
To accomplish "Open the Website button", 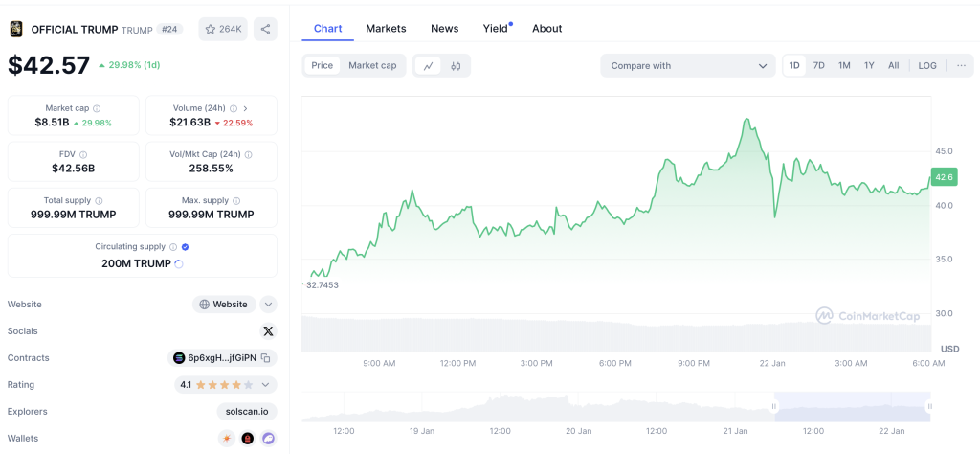I will click(224, 305).
